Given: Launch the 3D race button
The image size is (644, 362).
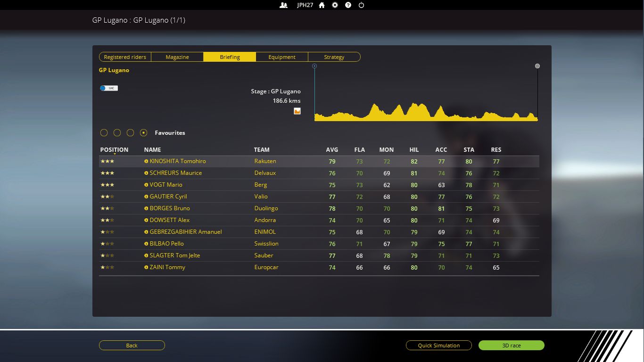Looking at the screenshot, I should pos(511,346).
